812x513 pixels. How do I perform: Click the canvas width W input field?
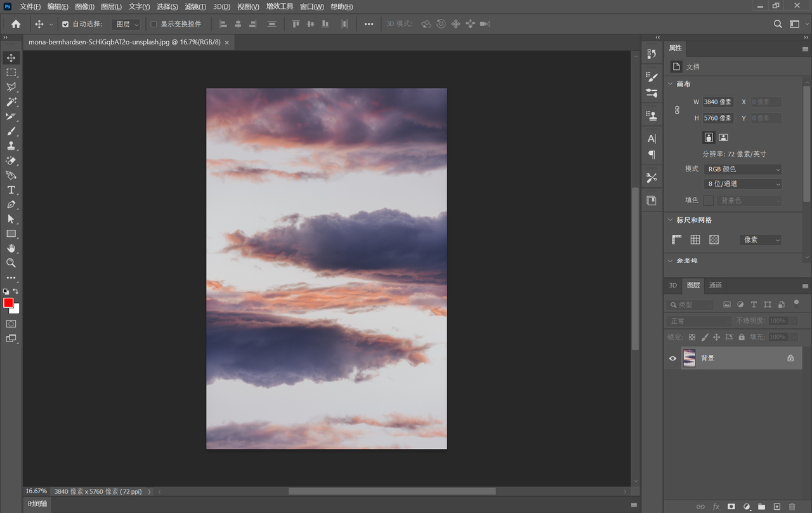[717, 102]
